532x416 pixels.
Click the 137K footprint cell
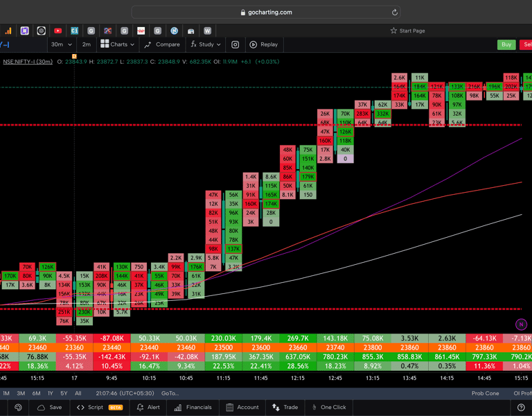[x=233, y=249]
